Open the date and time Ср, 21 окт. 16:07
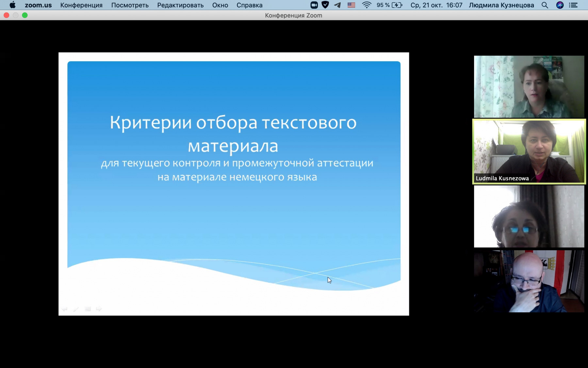This screenshot has height=368, width=588. pos(436,5)
